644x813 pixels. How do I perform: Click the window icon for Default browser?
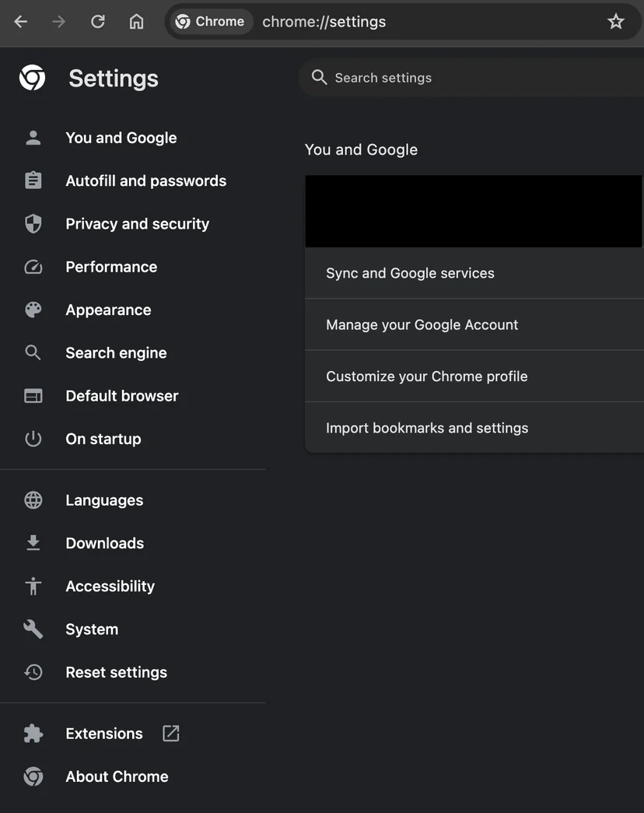coord(33,396)
